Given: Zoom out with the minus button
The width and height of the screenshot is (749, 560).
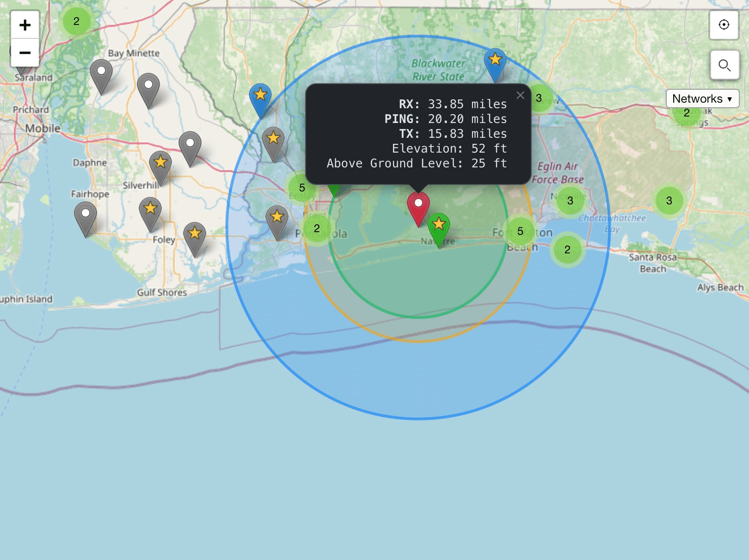Looking at the screenshot, I should coord(25,53).
